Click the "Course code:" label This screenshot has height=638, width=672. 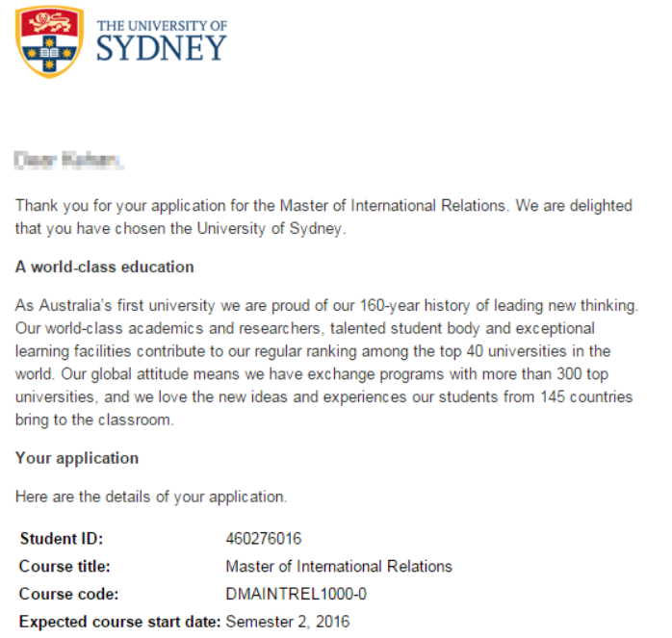point(65,595)
